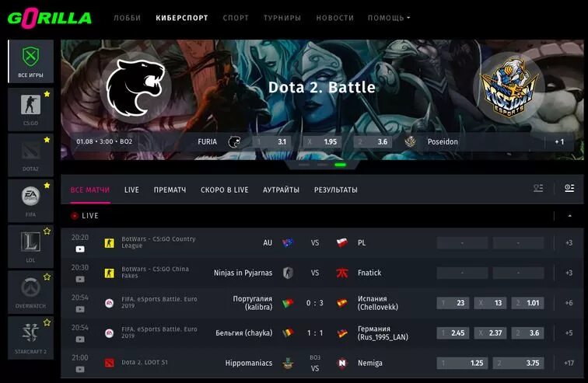Select the Overwatch sidebar icon
Image resolution: width=588 pixels, height=383 pixels.
click(31, 288)
